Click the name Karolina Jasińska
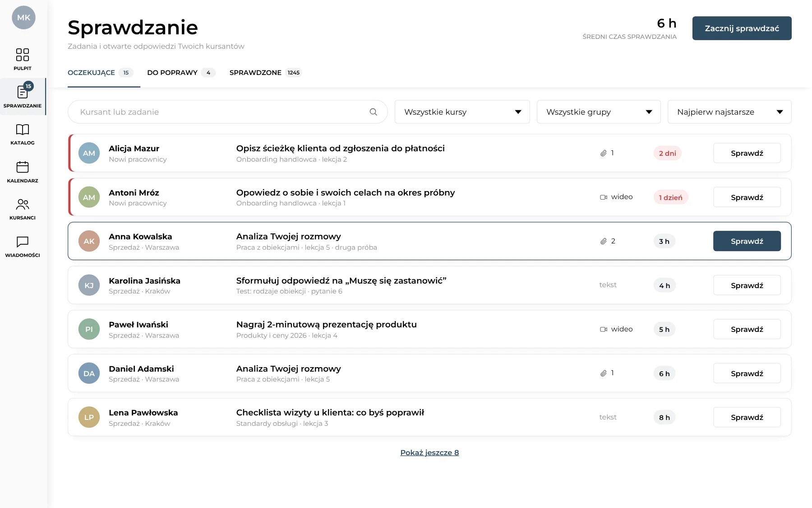The image size is (812, 508). 144,281
